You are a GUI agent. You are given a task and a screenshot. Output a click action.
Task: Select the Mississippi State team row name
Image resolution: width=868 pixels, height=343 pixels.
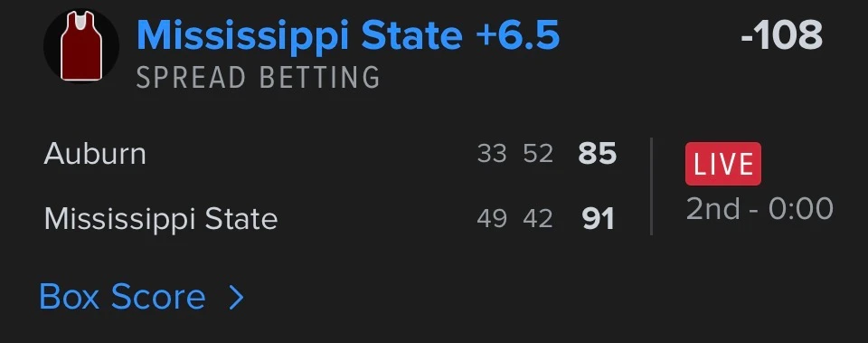(x=161, y=219)
